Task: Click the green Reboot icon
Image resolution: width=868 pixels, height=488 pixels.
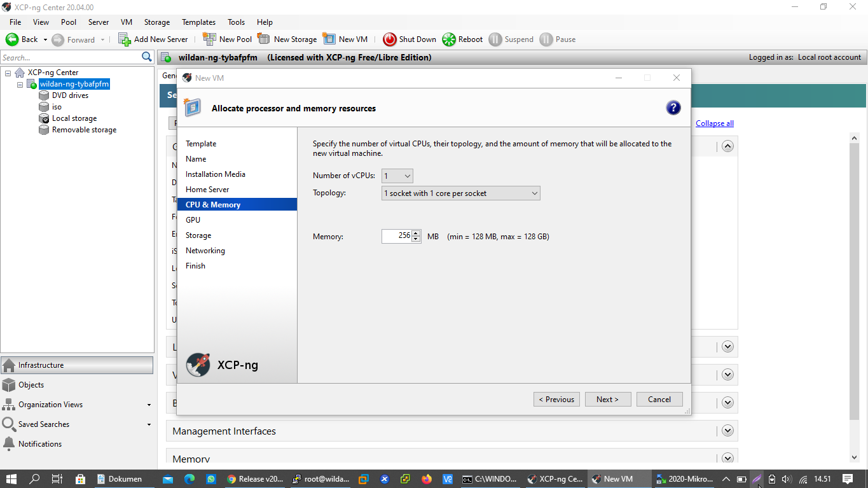Action: [449, 39]
